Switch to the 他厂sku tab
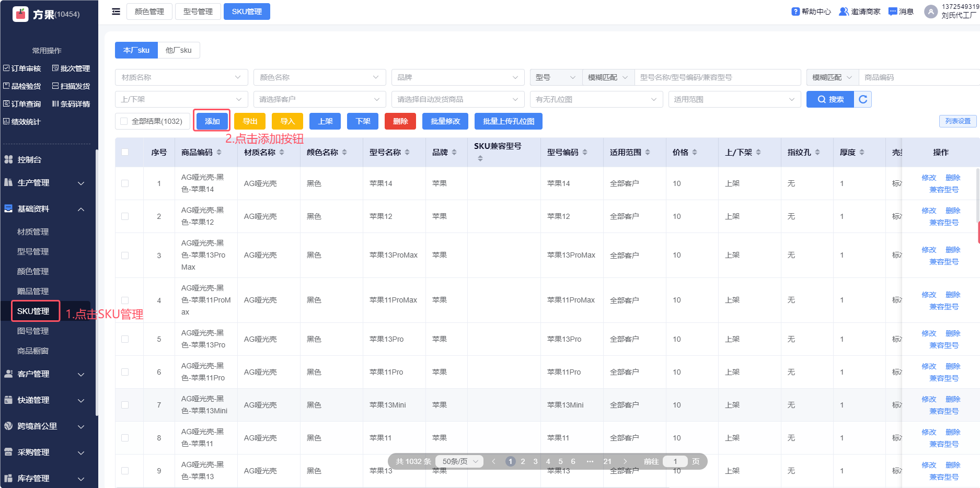Viewport: 980px width, 488px height. coord(178,50)
